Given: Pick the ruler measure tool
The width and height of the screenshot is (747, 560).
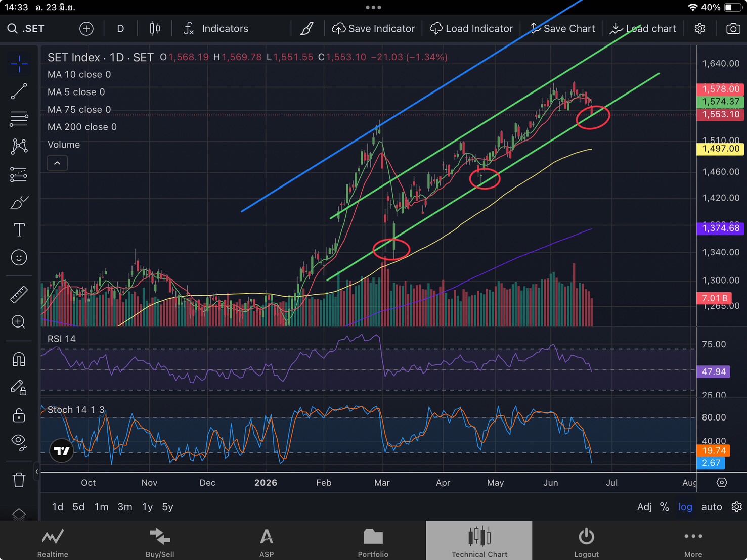Looking at the screenshot, I should (19, 295).
